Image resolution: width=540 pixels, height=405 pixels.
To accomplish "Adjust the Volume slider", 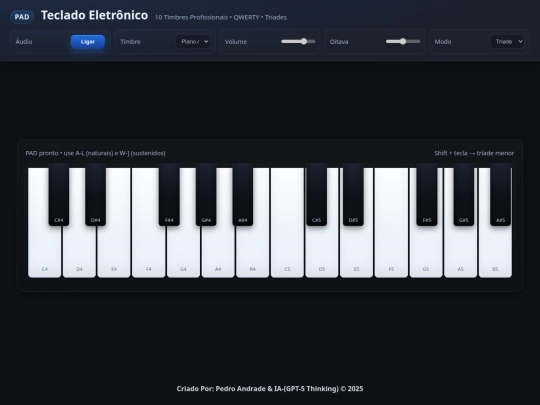I will (298, 42).
